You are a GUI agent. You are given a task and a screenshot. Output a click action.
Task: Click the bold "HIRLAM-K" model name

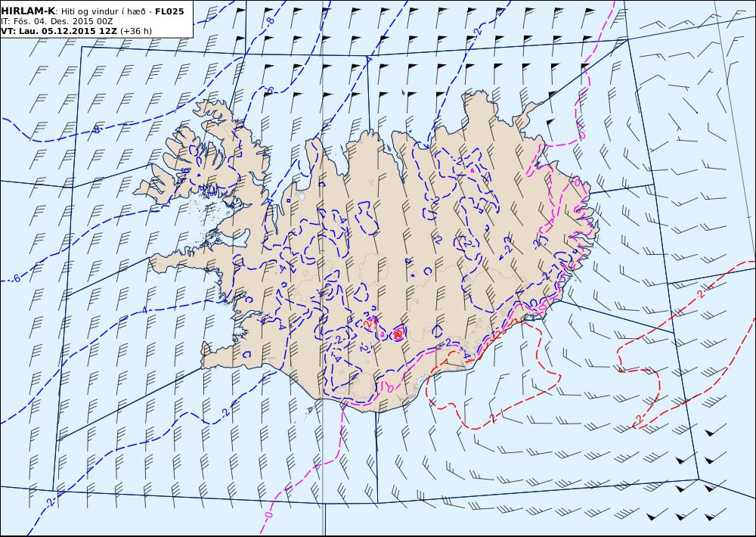coord(28,11)
